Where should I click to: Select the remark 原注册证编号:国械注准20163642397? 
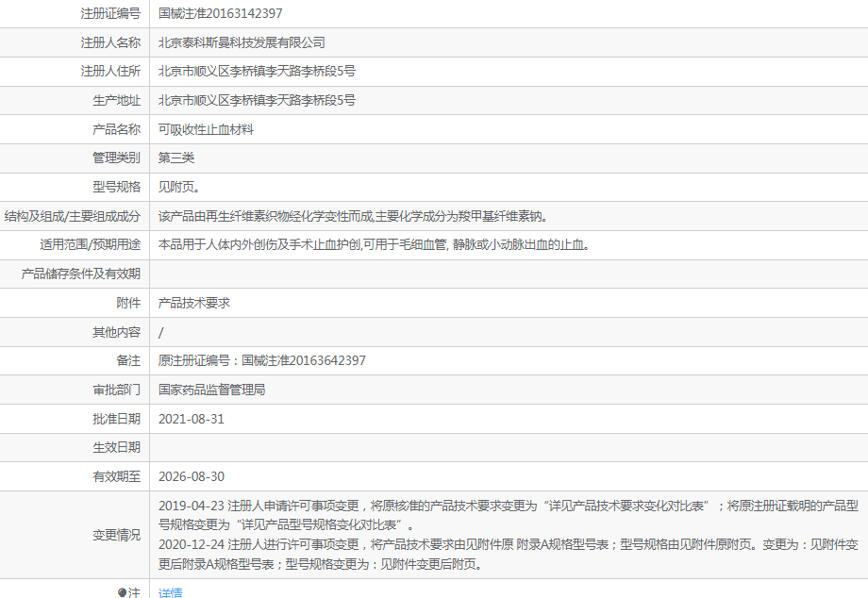[262, 360]
